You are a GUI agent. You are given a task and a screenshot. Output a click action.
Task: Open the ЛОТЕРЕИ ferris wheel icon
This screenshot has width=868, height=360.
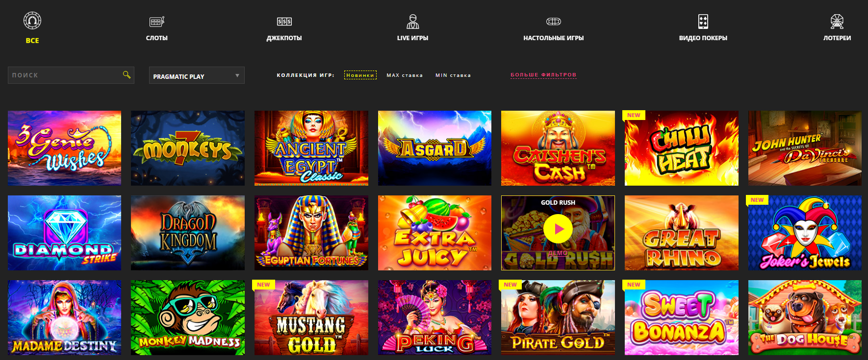(837, 22)
